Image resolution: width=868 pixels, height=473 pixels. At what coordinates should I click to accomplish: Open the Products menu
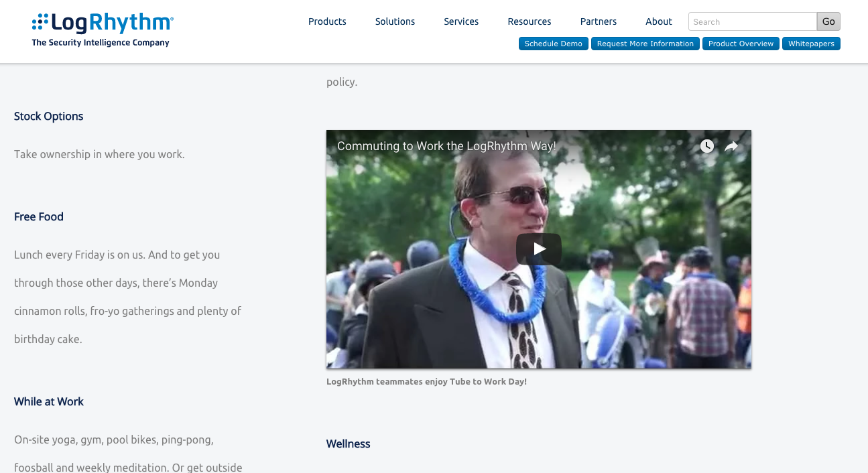click(x=326, y=21)
